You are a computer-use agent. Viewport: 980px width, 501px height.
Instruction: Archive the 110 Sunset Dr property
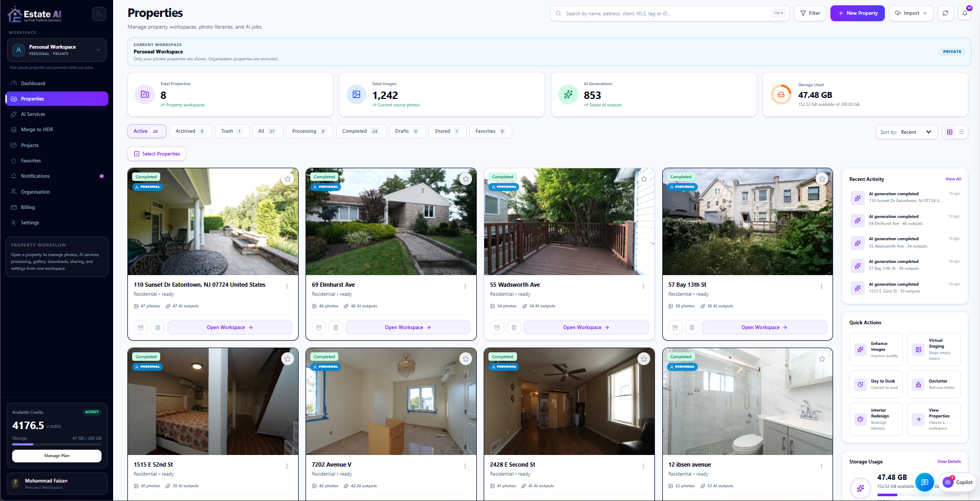(141, 327)
